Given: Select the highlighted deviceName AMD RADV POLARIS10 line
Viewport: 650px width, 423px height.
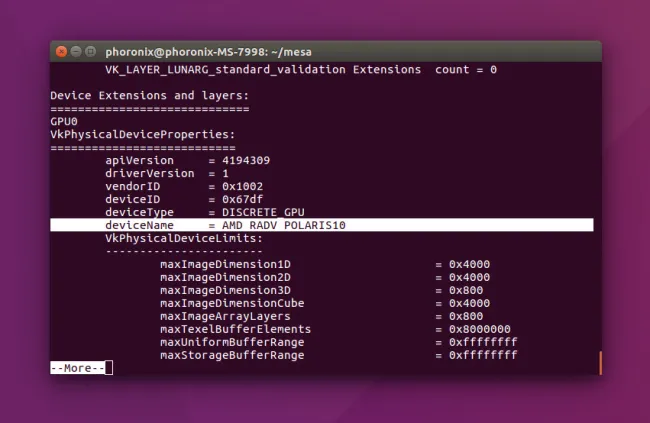Looking at the screenshot, I should tap(322, 225).
